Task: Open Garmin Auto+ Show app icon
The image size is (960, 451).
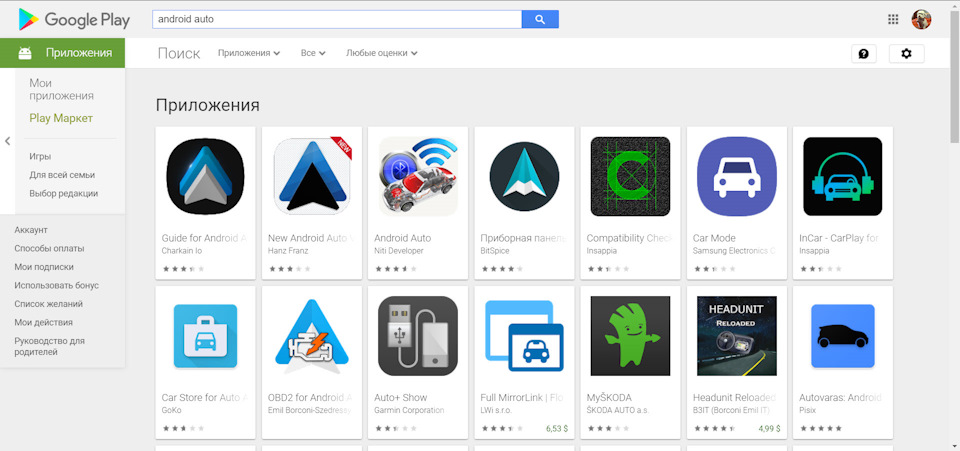Action: pyautogui.click(x=418, y=336)
